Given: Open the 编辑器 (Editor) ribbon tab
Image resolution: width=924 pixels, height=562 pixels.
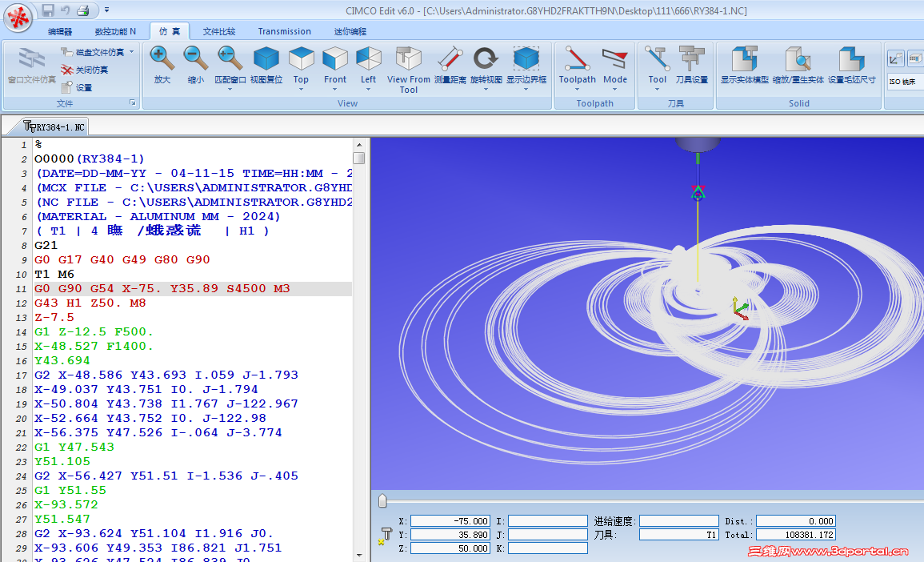Looking at the screenshot, I should (x=60, y=31).
